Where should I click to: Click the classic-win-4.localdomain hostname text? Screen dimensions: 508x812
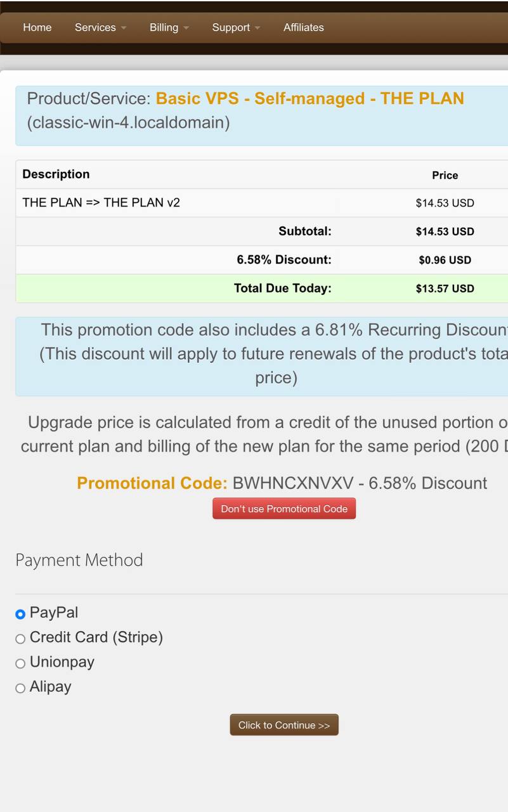click(x=128, y=122)
